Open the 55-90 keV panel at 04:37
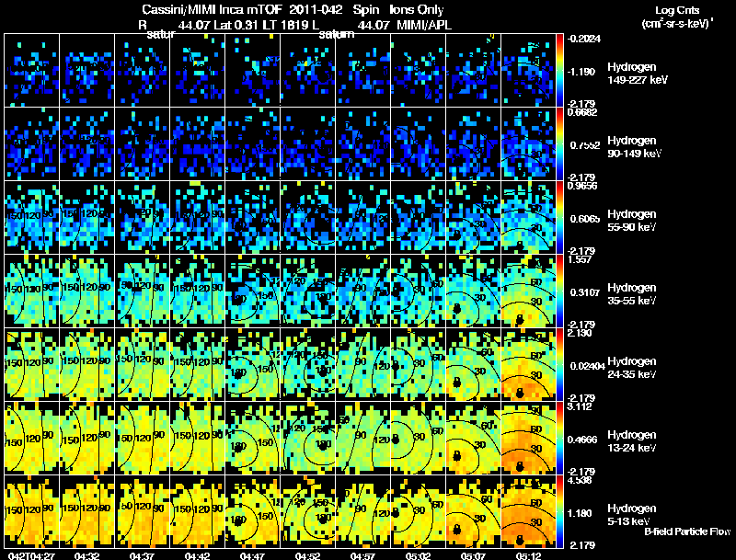This screenshot has width=736, height=560. coord(143,217)
